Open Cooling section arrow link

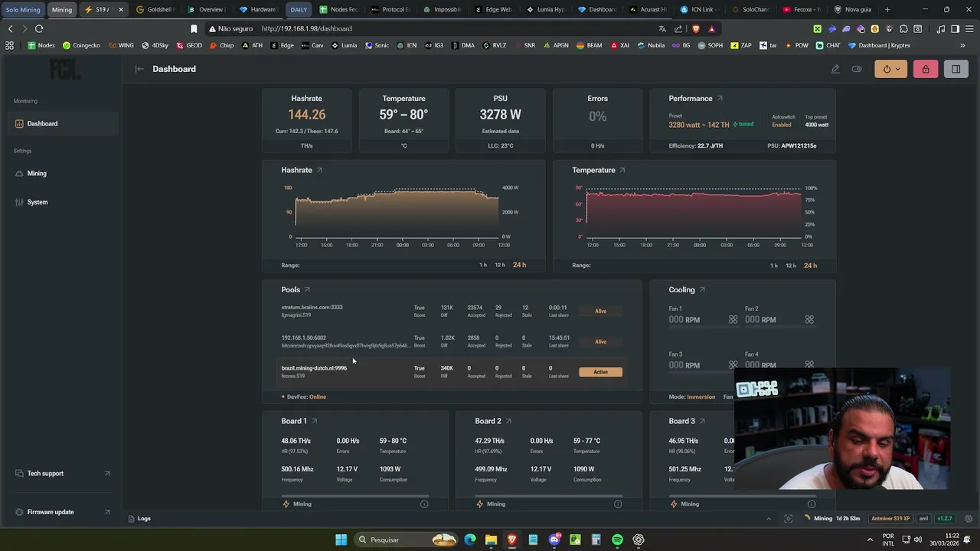coord(702,290)
